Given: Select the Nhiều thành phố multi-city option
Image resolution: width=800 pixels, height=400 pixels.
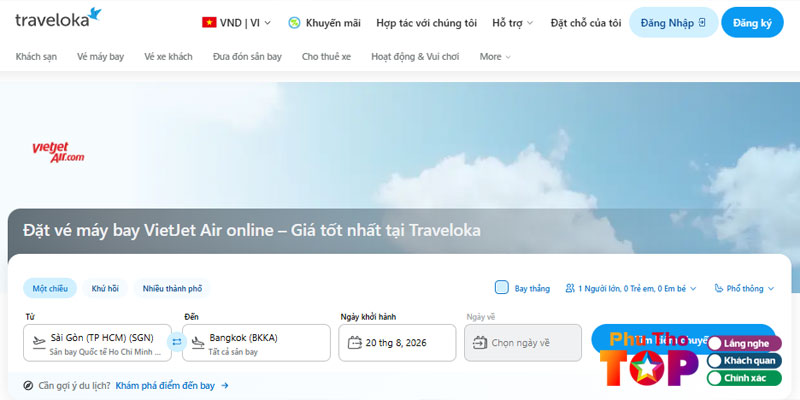Looking at the screenshot, I should (x=172, y=288).
